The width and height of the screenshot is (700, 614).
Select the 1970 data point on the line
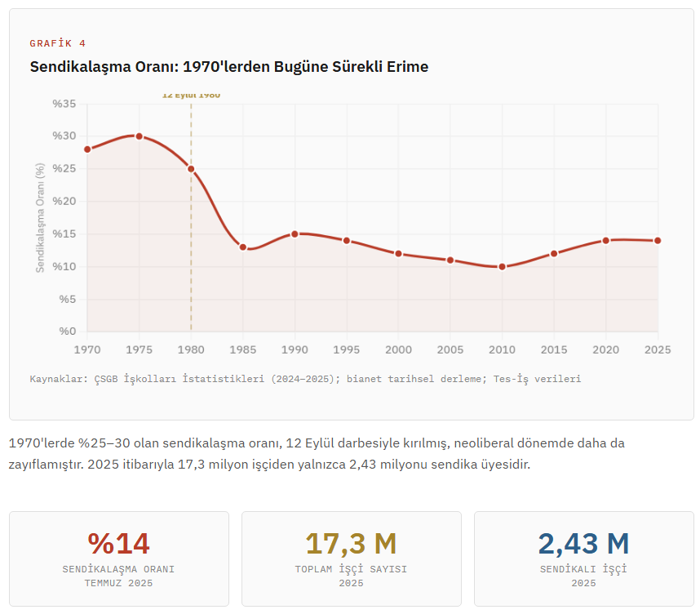pyautogui.click(x=87, y=149)
